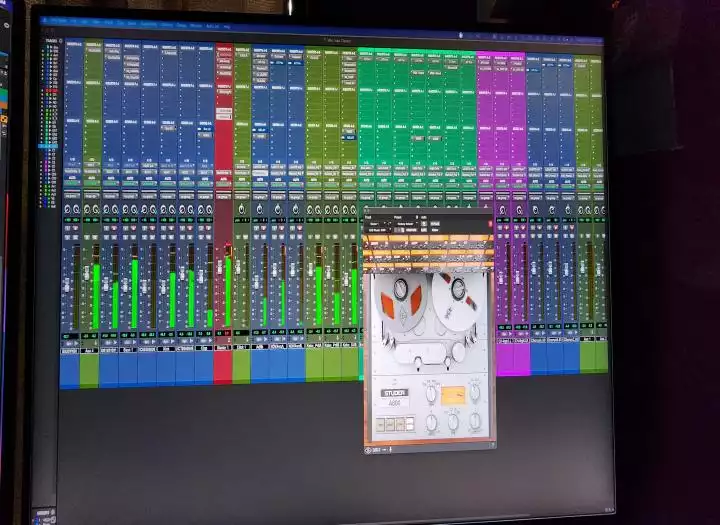Screen dimensions: 720x525
Task: Click the pan knob on green strip beside red strip
Action: tap(242, 209)
